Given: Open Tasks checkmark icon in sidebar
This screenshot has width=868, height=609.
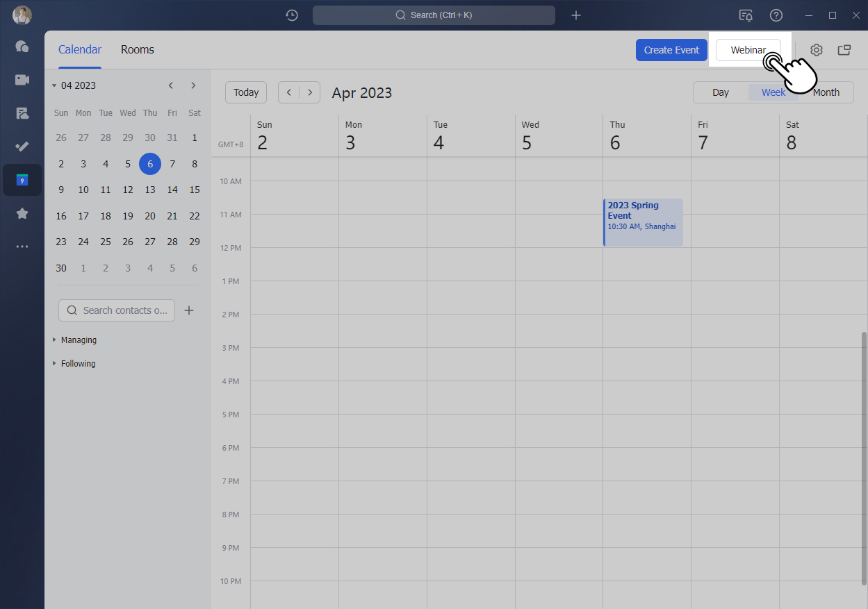Looking at the screenshot, I should point(22,147).
